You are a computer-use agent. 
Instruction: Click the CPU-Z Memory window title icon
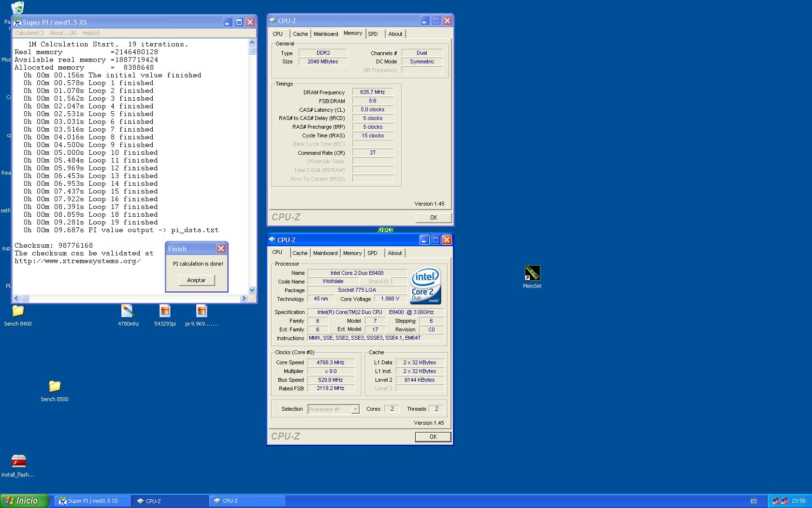click(273, 21)
